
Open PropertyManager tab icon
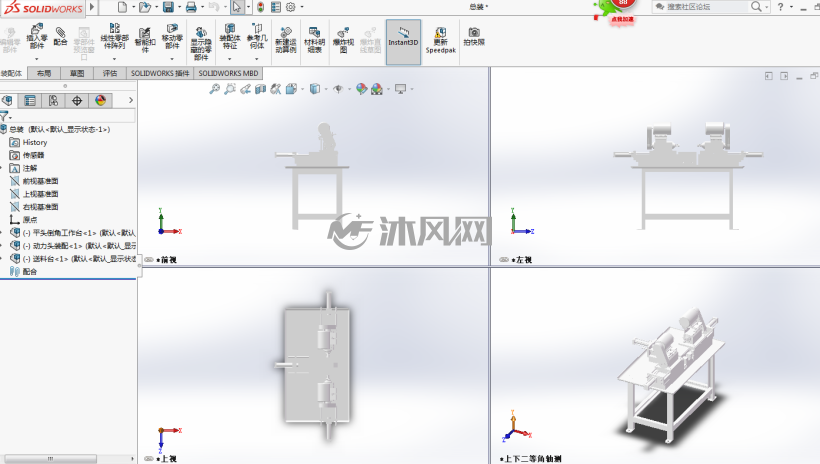[x=30, y=100]
